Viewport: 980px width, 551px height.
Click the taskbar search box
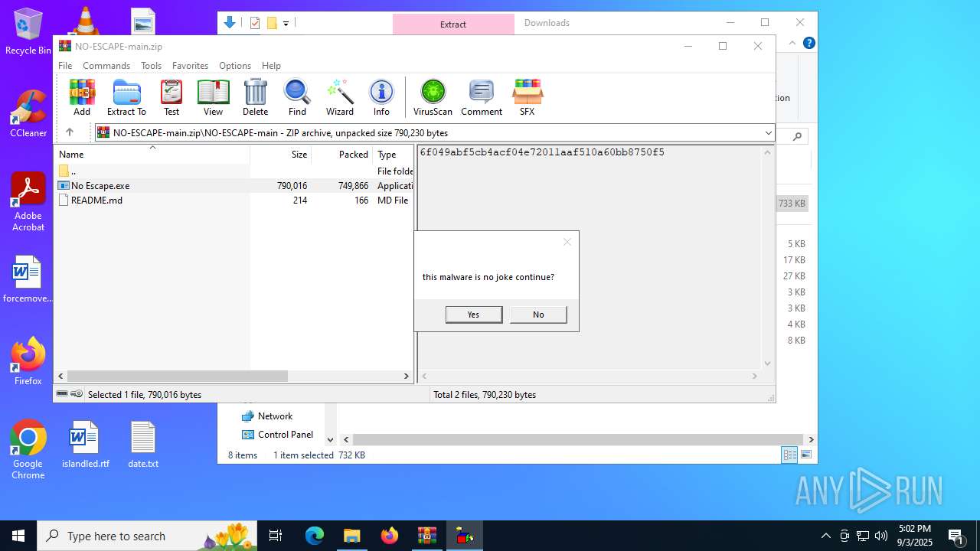148,536
